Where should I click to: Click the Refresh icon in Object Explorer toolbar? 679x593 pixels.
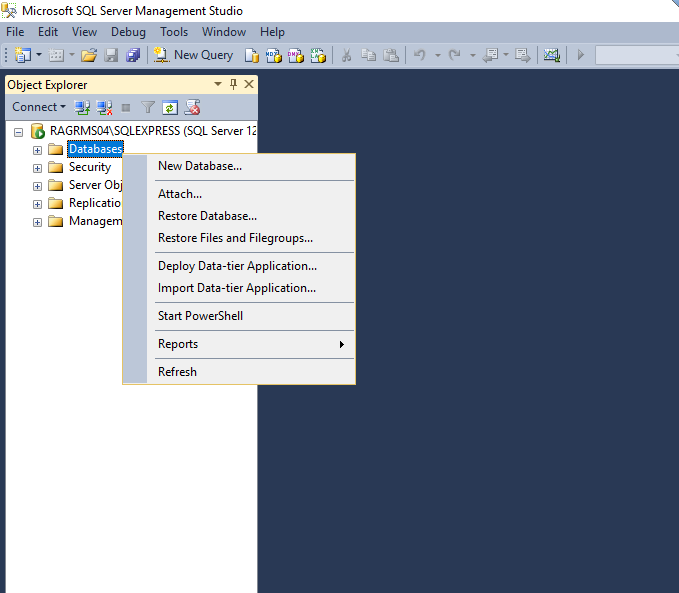click(170, 107)
